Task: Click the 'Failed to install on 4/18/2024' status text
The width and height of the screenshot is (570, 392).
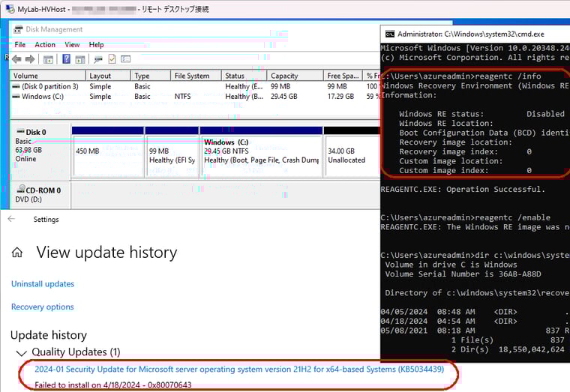Action: (113, 385)
